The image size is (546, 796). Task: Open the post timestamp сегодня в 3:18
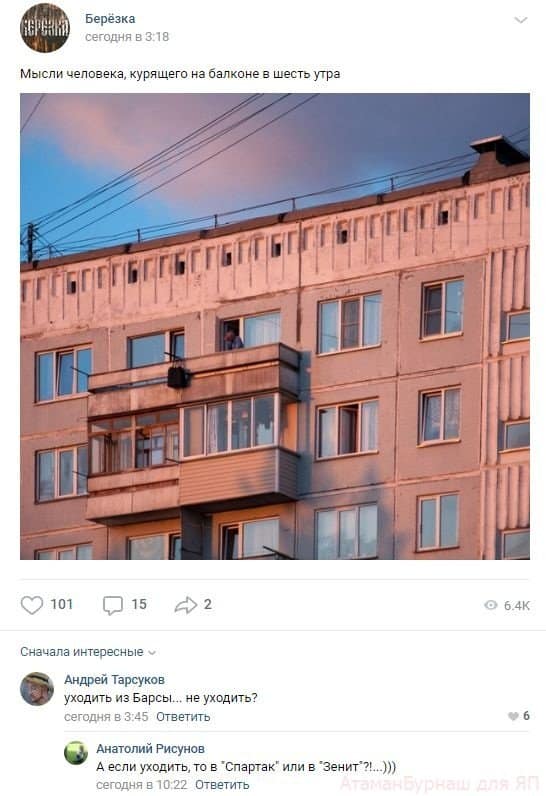(127, 37)
